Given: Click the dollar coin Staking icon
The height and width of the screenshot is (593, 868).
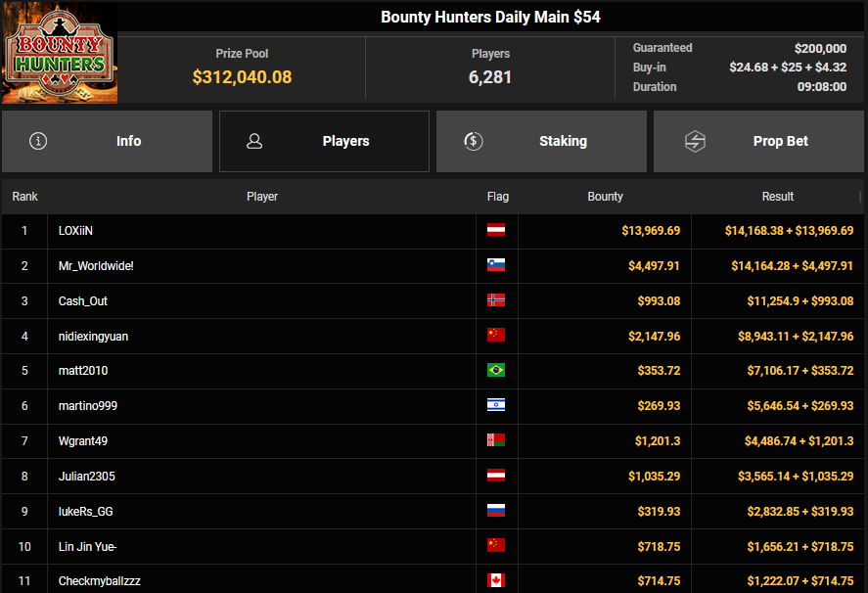Looking at the screenshot, I should (x=473, y=141).
